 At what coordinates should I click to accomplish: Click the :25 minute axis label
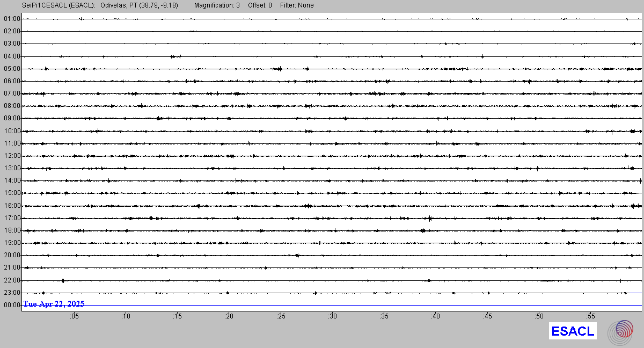coord(281,317)
